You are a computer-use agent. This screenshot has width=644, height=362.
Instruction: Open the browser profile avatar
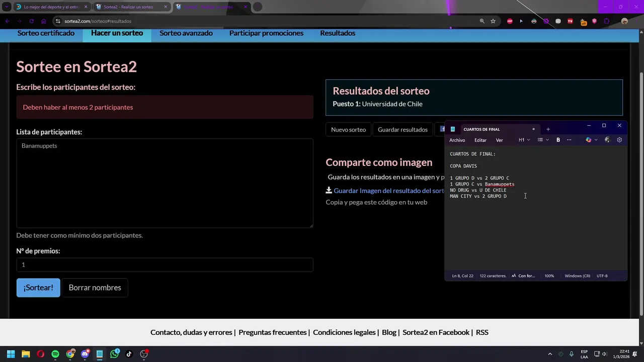pyautogui.click(x=624, y=21)
